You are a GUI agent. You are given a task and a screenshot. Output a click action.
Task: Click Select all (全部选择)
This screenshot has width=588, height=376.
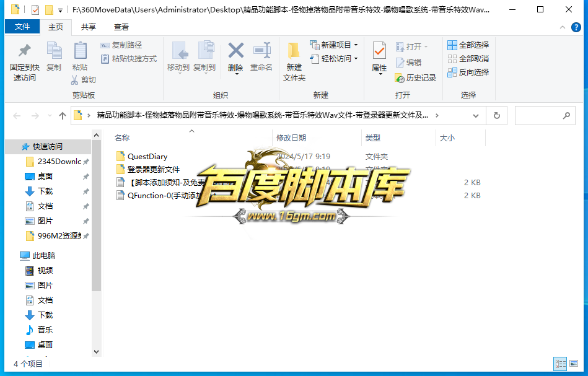coord(468,45)
